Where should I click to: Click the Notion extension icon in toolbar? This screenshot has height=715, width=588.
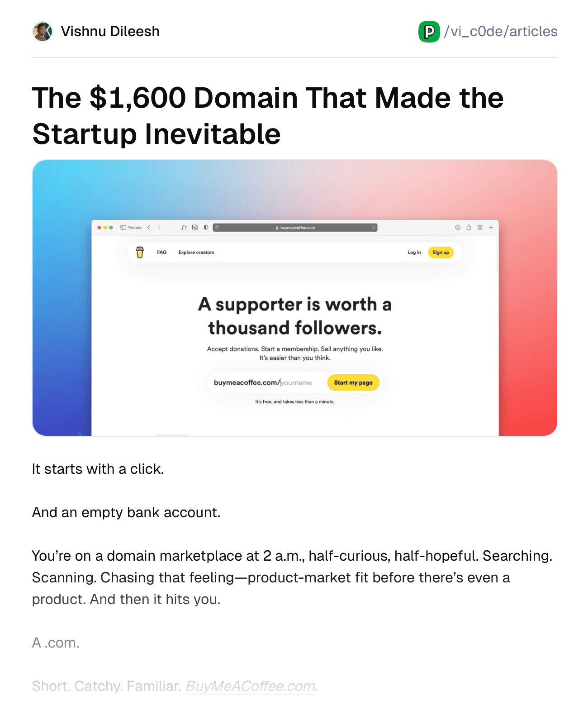[195, 228]
